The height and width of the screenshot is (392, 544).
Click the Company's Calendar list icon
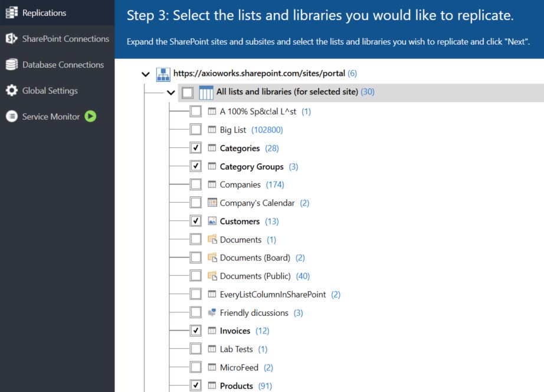click(212, 203)
